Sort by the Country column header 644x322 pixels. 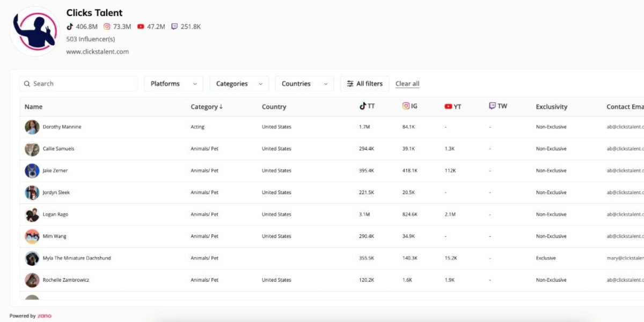[274, 107]
